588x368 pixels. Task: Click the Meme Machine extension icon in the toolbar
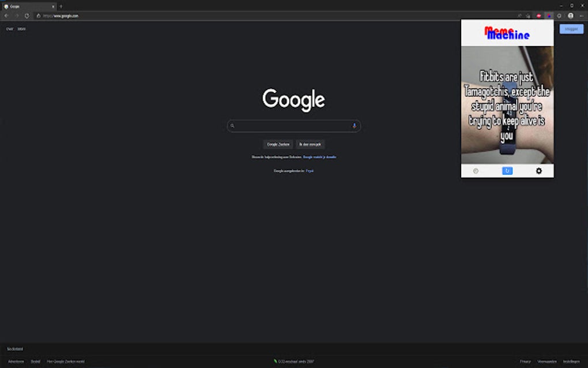click(549, 16)
